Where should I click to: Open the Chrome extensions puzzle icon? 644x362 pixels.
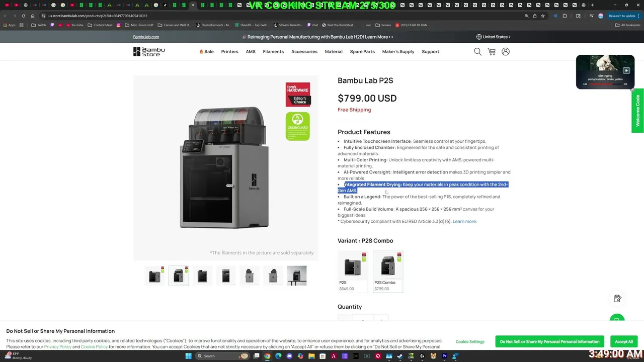pyautogui.click(x=565, y=16)
